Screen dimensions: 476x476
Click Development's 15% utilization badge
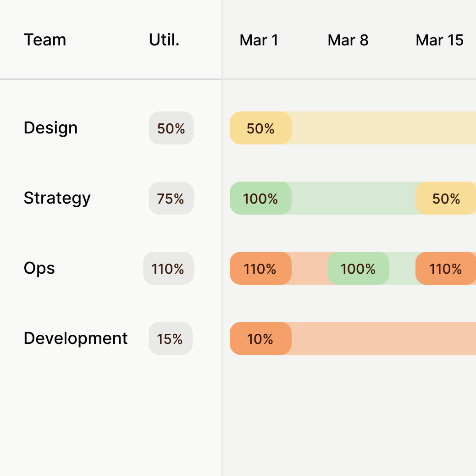(x=170, y=339)
